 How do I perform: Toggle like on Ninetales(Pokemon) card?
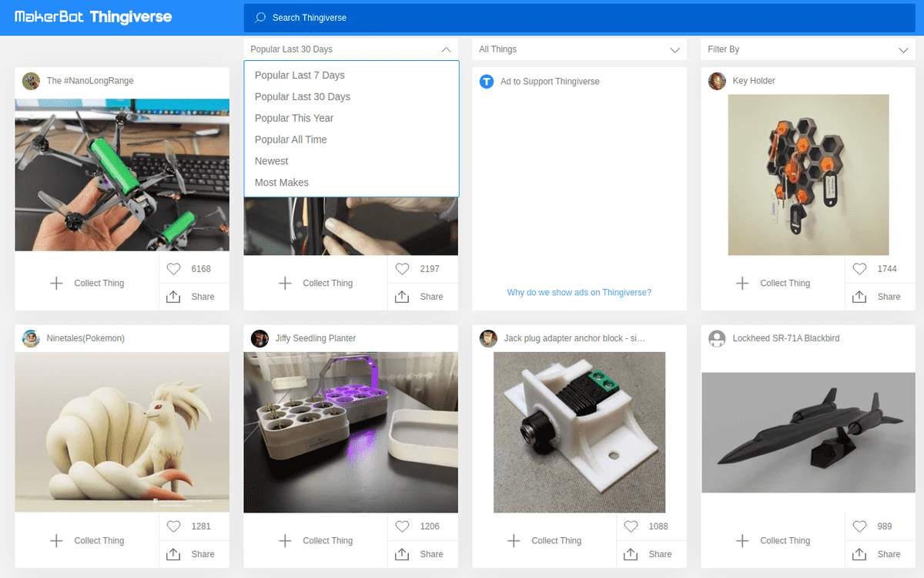[173, 526]
